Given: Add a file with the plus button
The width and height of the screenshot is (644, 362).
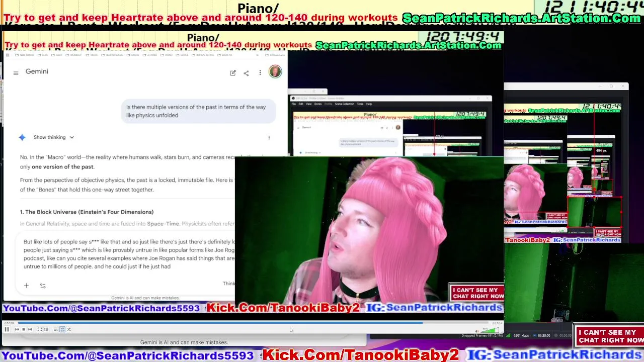Looking at the screenshot, I should (26, 285).
